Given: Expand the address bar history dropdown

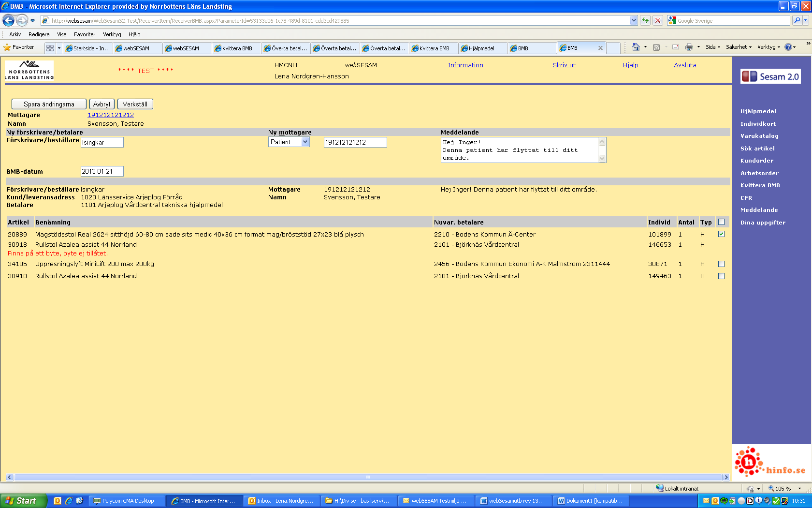Looking at the screenshot, I should [634, 20].
